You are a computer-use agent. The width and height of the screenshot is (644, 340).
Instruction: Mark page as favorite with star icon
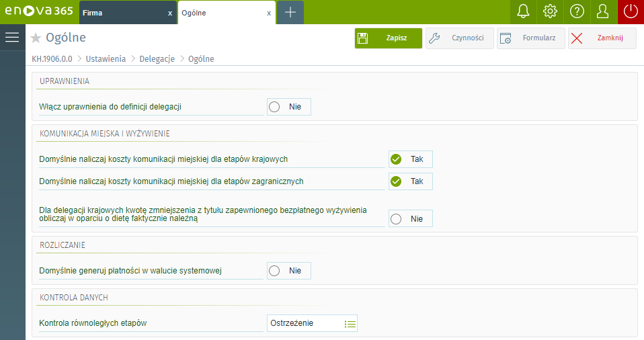pos(36,38)
